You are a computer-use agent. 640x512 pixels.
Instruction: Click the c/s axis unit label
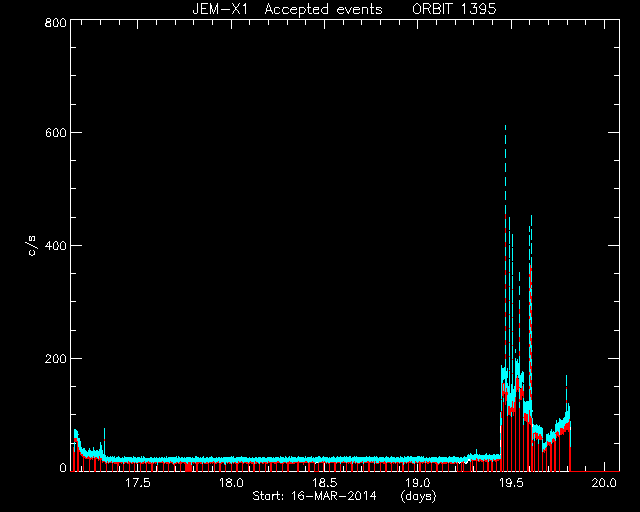pyautogui.click(x=32, y=246)
